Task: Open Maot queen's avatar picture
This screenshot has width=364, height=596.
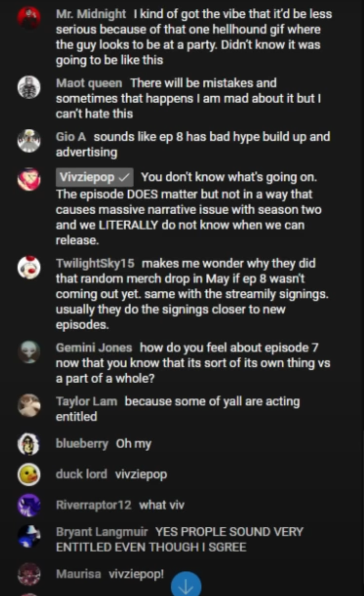Action: coord(28,87)
